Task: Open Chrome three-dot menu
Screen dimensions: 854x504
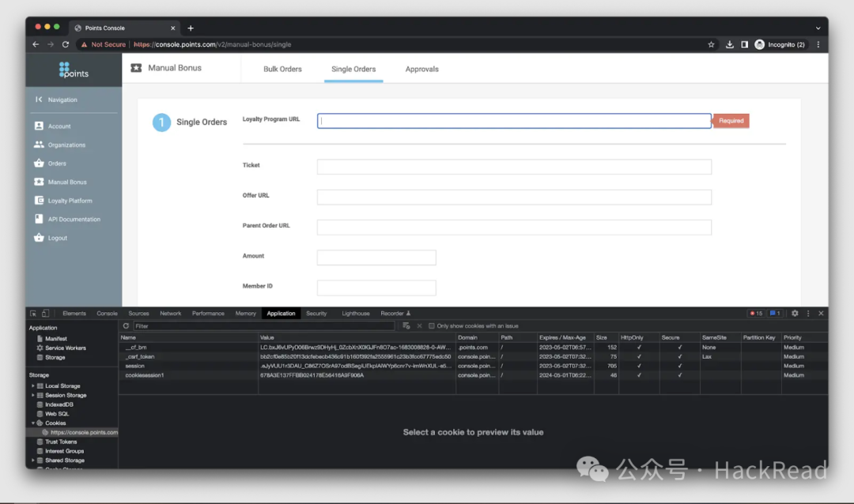Action: coord(818,44)
